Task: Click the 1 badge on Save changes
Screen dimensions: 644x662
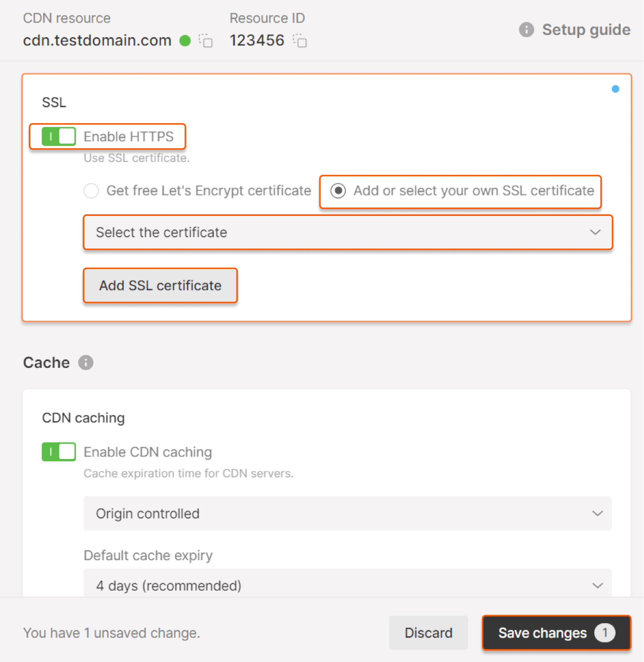Action: coord(606,633)
